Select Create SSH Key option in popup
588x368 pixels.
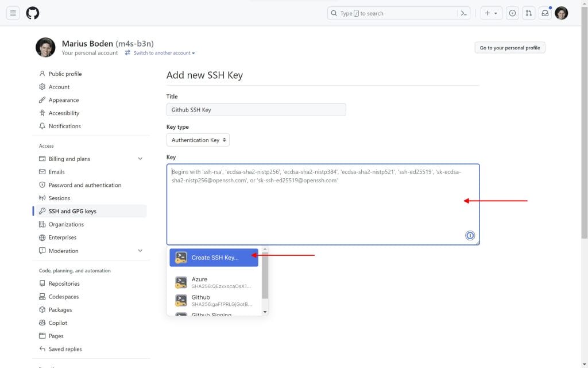coord(214,258)
